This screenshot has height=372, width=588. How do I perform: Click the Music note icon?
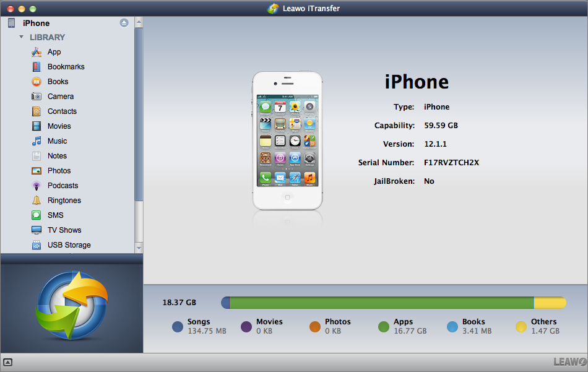(37, 141)
